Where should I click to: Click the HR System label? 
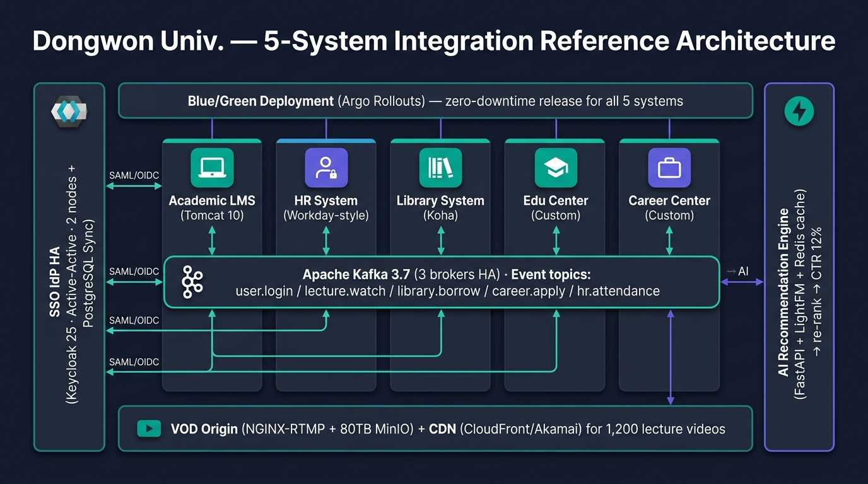[x=326, y=200]
